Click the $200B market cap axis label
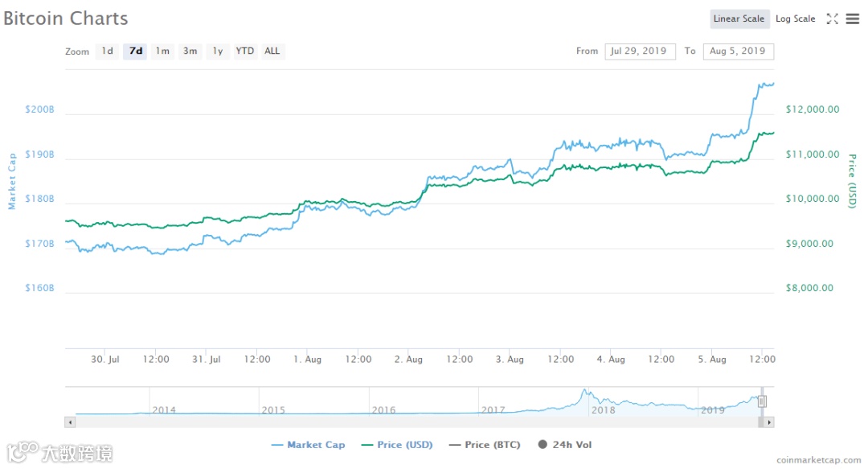The height and width of the screenshot is (469, 868). click(40, 109)
